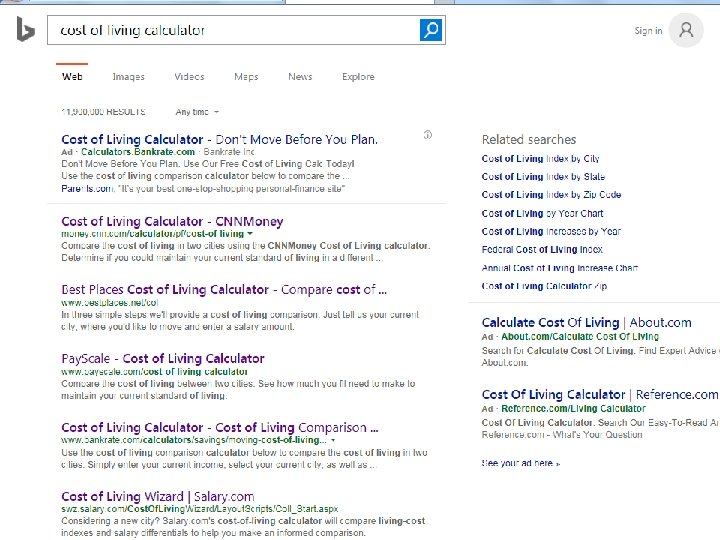Open Cost of Living Wizard | Salary.com result
This screenshot has height=540, width=720.
pyautogui.click(x=158, y=496)
